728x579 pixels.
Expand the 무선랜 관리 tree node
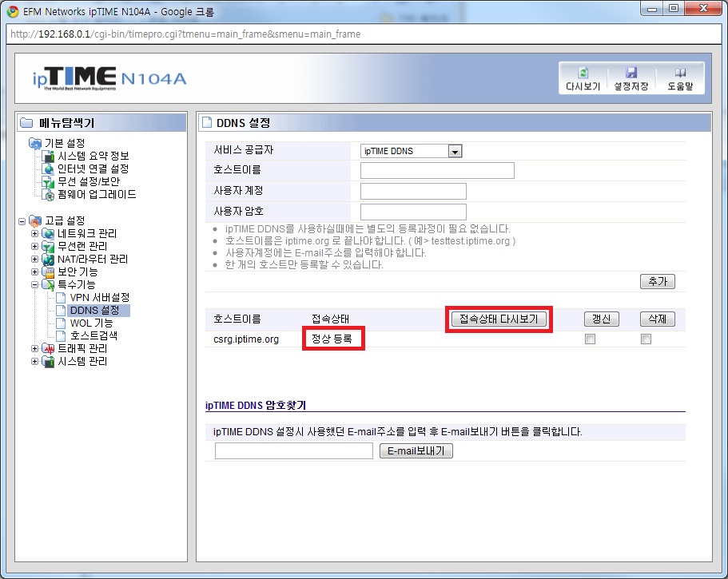(35, 246)
